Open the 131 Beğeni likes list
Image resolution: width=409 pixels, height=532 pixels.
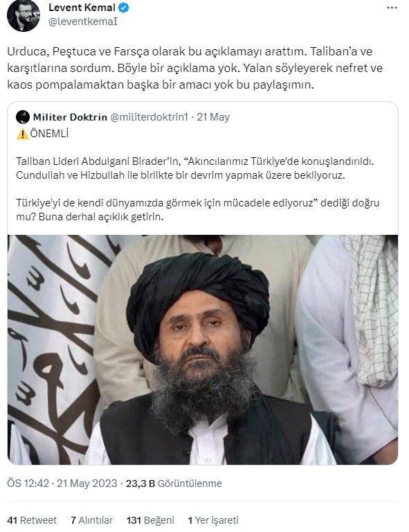[x=150, y=520]
